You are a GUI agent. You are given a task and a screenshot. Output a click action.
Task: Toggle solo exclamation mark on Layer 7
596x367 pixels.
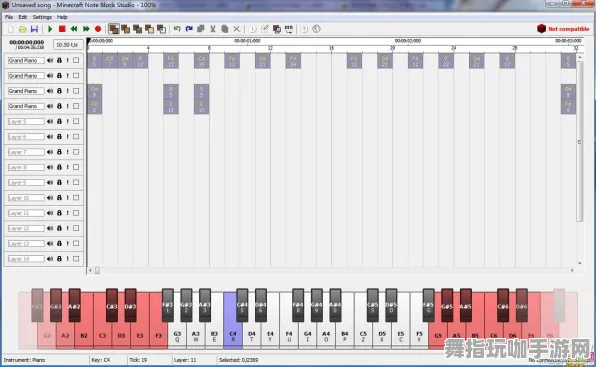(68, 152)
